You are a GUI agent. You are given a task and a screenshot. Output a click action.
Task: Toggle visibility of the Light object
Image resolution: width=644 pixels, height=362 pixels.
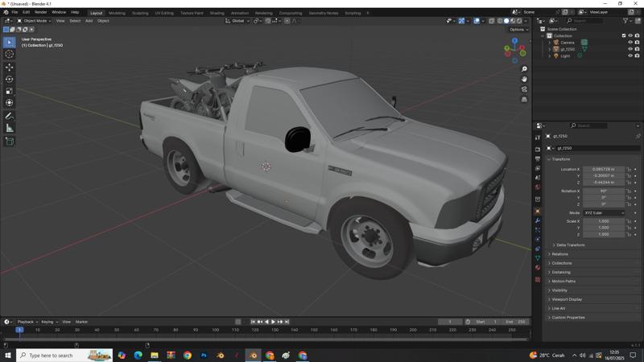click(x=630, y=56)
